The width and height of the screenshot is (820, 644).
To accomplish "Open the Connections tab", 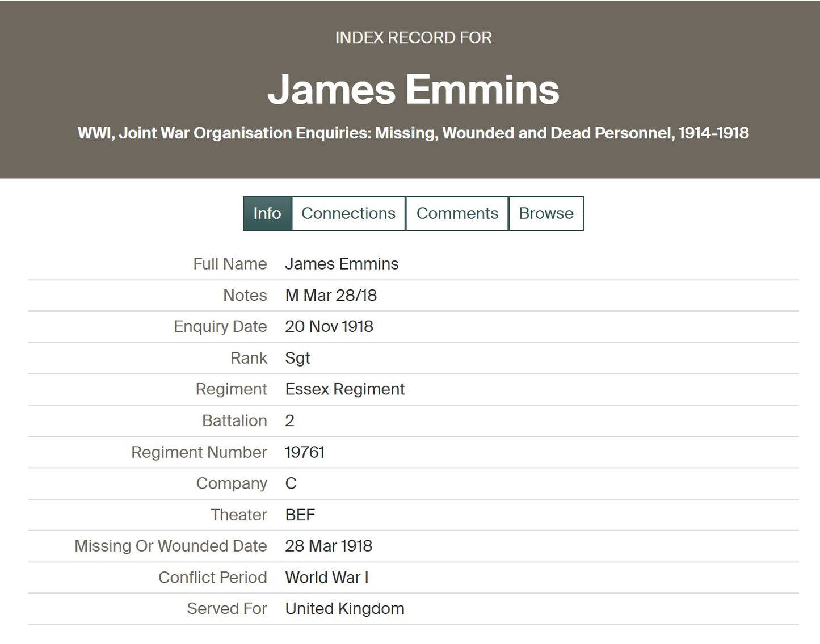I will click(348, 213).
